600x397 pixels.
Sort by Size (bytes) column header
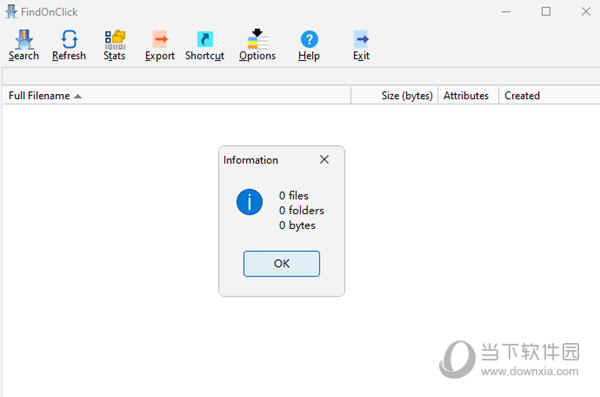click(394, 95)
